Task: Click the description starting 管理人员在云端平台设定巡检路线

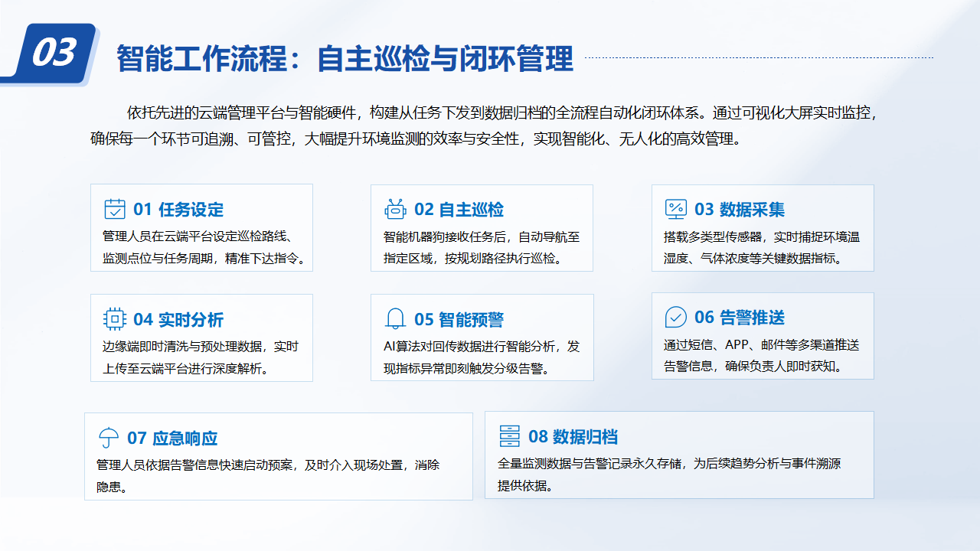Action: (x=204, y=247)
